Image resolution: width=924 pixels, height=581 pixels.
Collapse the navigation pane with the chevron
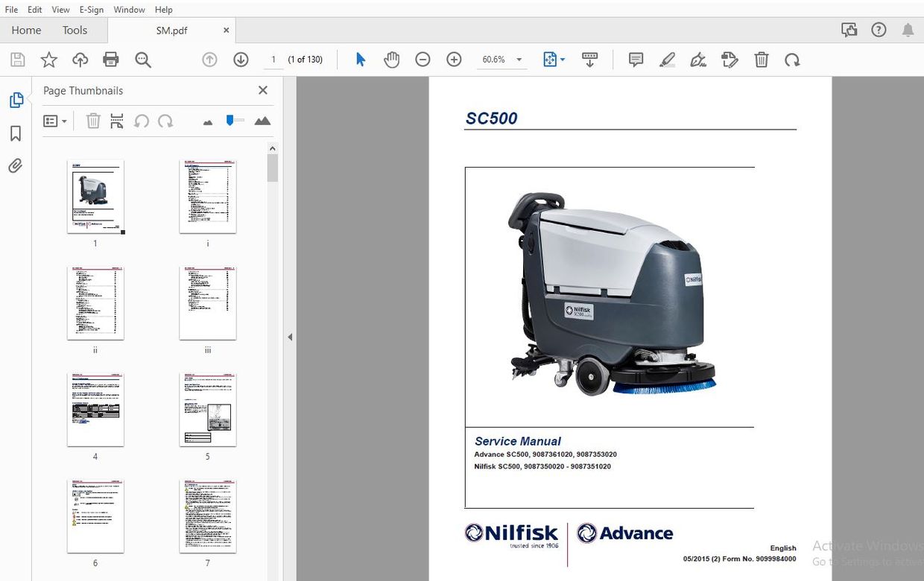[290, 337]
